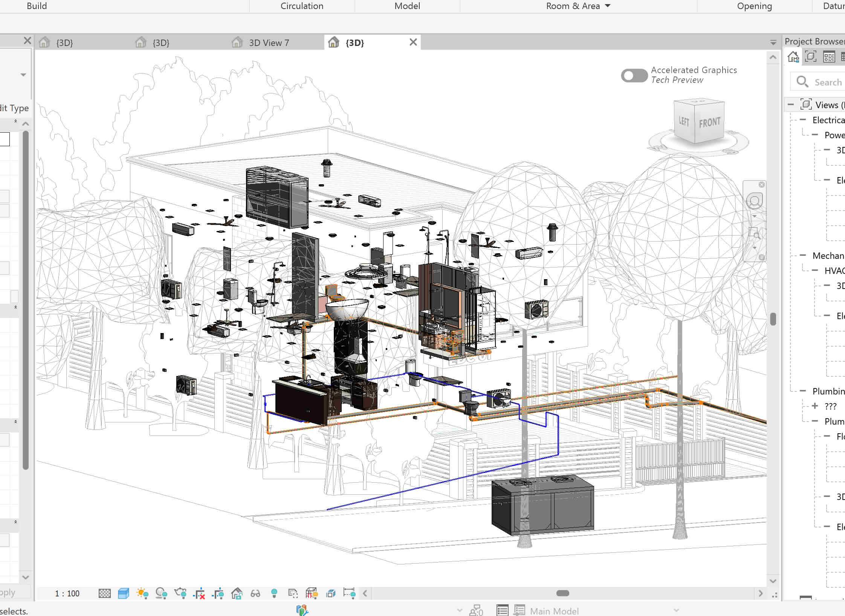Switch to the 3D View 7 tab
This screenshot has height=616, width=845.
pos(269,43)
